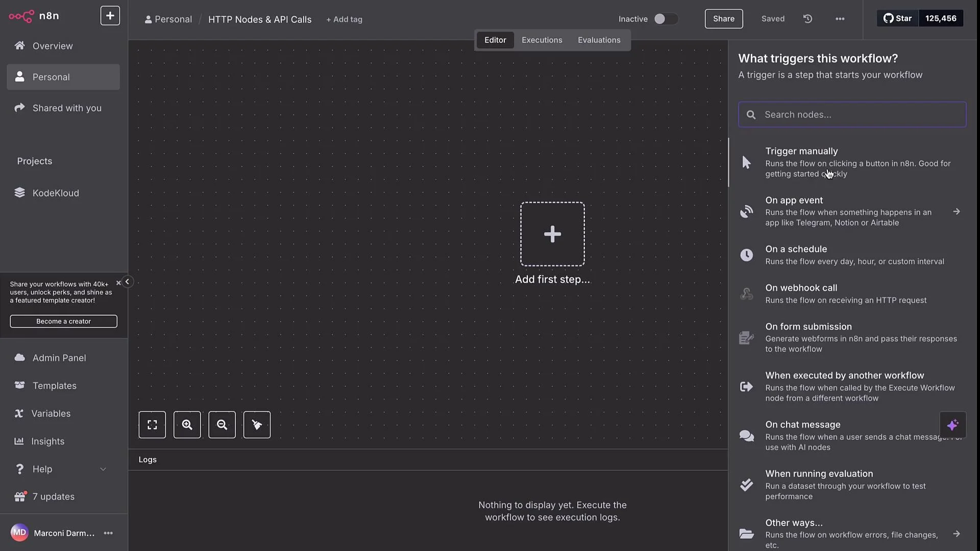Click the Help question mark icon

coord(19,469)
